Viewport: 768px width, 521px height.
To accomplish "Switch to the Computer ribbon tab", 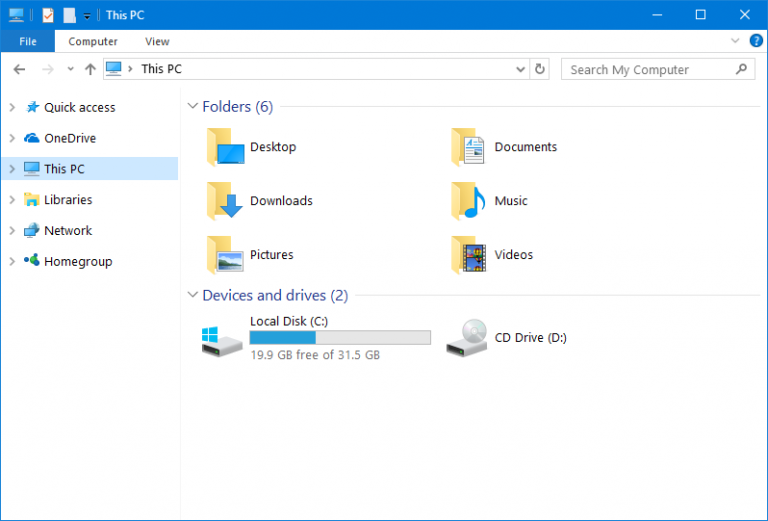I will 93,42.
